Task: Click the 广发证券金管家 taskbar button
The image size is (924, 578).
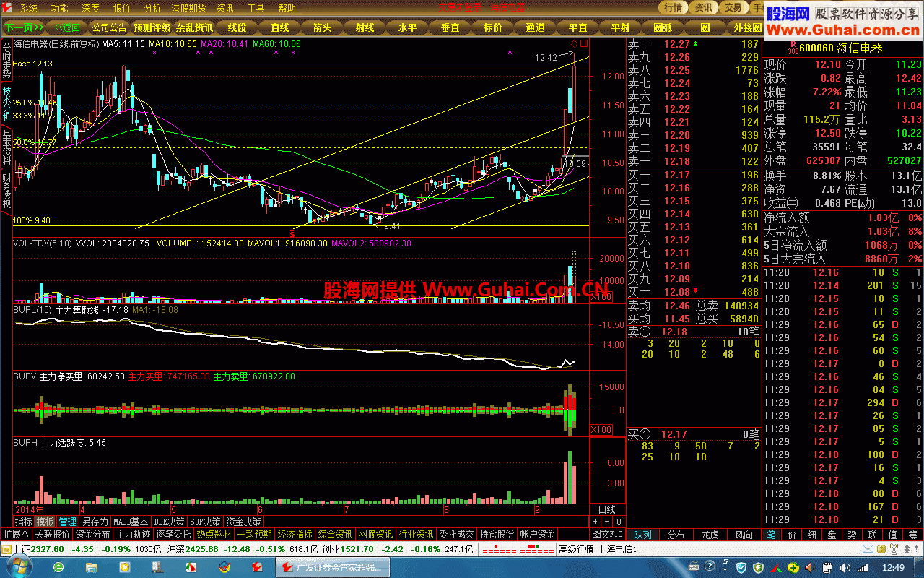Action: 334,567
